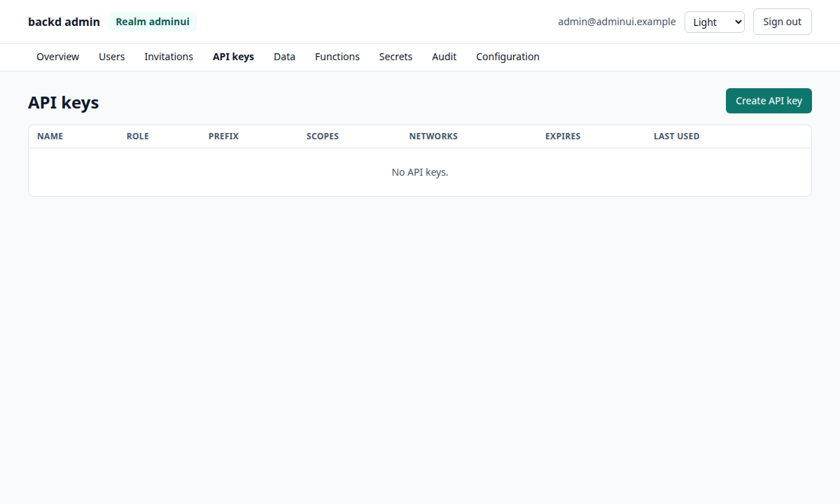The height and width of the screenshot is (504, 840).
Task: Switch to the Invitations tab
Action: pyautogui.click(x=169, y=57)
